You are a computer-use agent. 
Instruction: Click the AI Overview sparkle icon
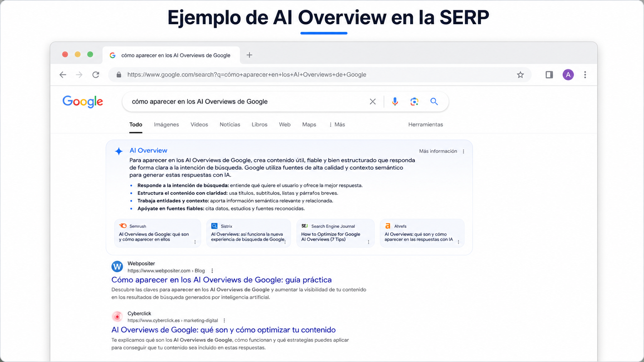(119, 151)
